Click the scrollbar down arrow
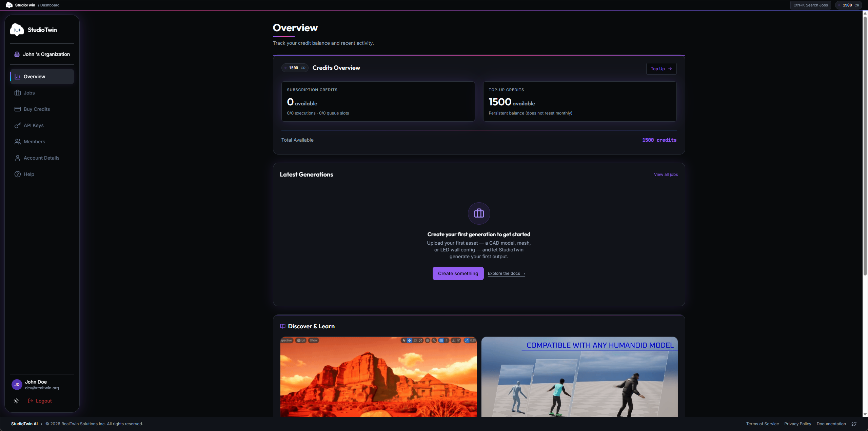Viewport: 868px width, 431px height. [865, 414]
